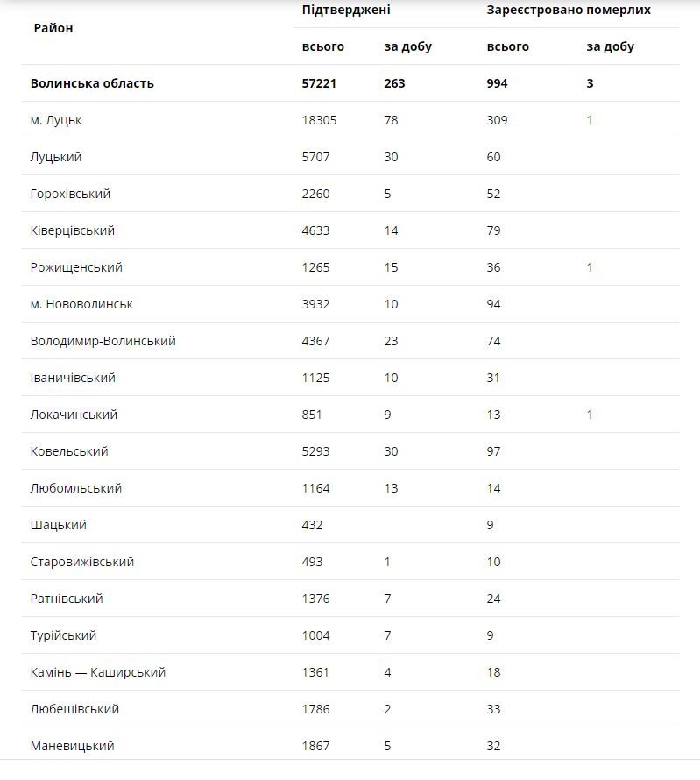
Task: Select the Любомльський district row
Action: coord(76,488)
